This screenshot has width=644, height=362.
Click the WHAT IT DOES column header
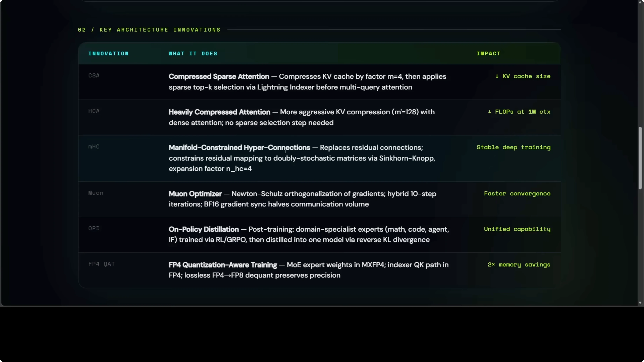[193, 54]
